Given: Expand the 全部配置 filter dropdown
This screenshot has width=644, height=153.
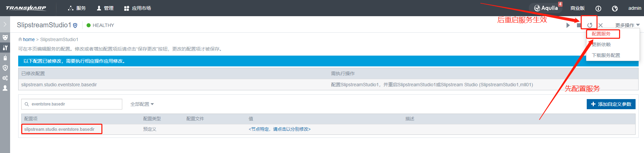Looking at the screenshot, I should pos(142,104).
